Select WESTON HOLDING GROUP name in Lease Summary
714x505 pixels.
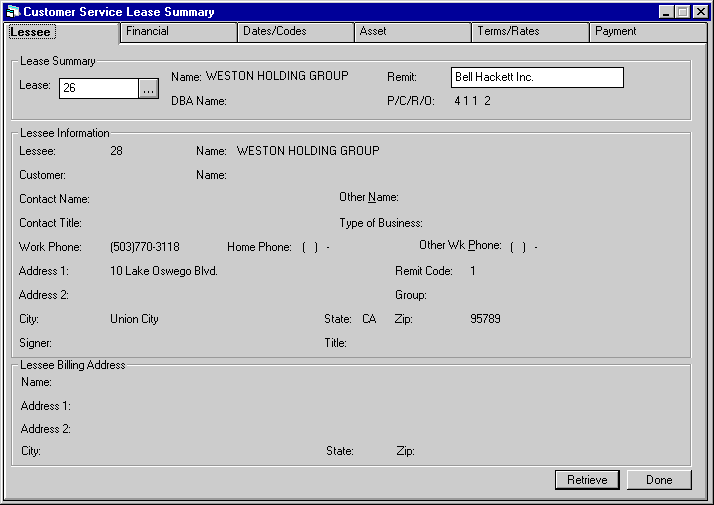pos(277,76)
